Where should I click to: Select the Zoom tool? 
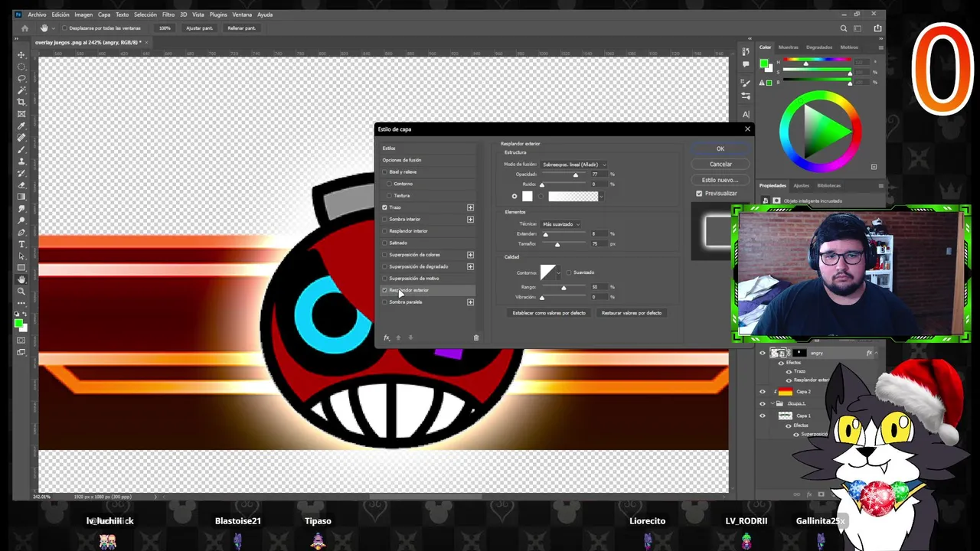[x=21, y=292]
